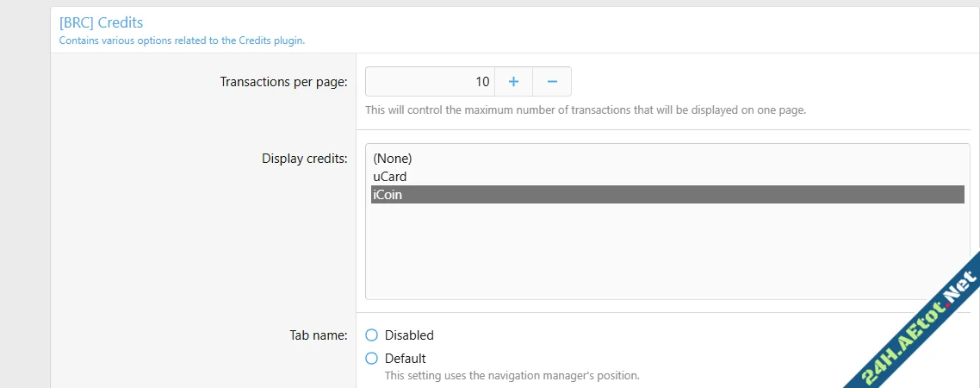Viewport: 980px width, 388px height.
Task: Click the Tab name label
Action: click(x=318, y=335)
